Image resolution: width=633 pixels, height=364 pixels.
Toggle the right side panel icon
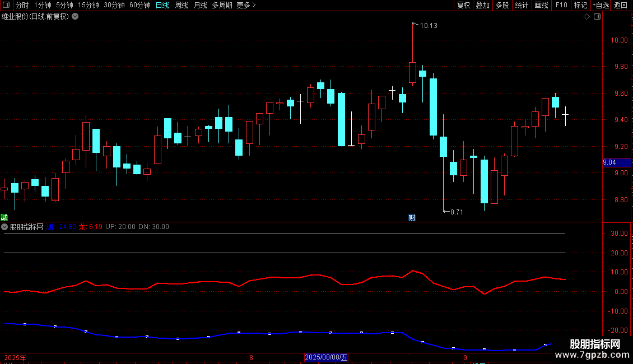click(597, 17)
